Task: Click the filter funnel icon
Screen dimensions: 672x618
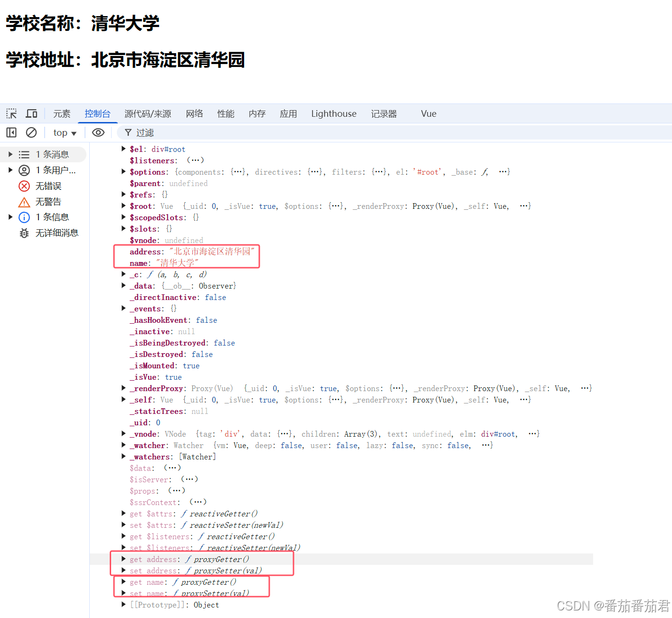Action: 127,132
